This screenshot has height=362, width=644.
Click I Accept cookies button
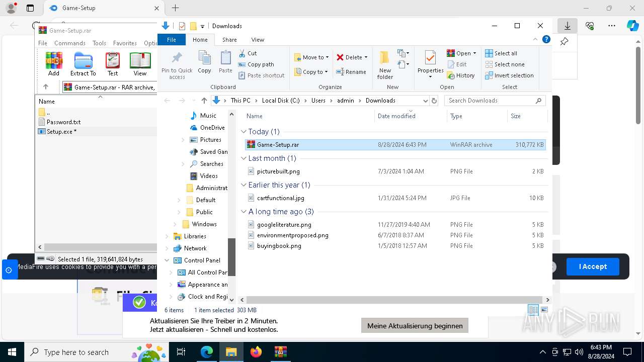point(593,266)
